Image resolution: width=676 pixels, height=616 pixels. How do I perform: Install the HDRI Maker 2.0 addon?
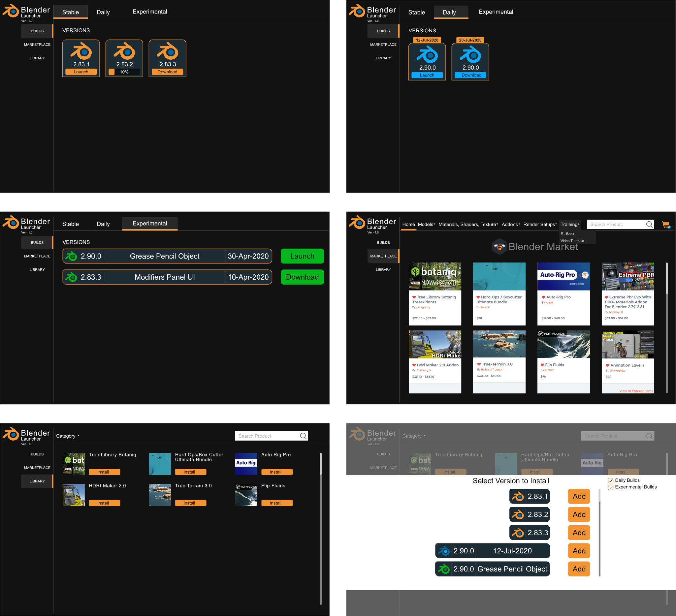[x=104, y=503]
